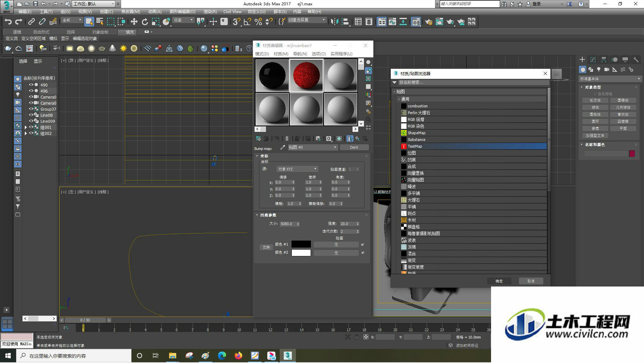Click the eyedropper next to Bump map

[283, 147]
